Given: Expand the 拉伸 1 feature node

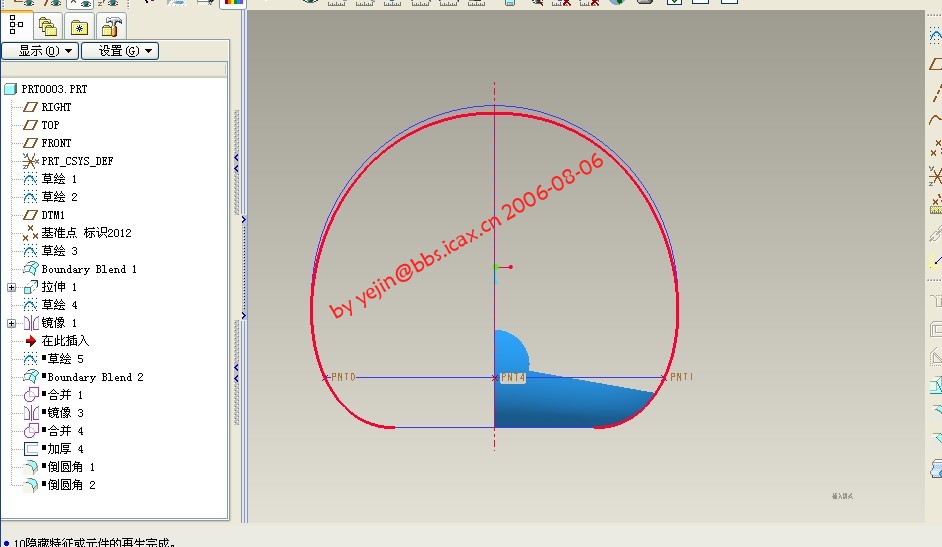Looking at the screenshot, I should pos(11,287).
